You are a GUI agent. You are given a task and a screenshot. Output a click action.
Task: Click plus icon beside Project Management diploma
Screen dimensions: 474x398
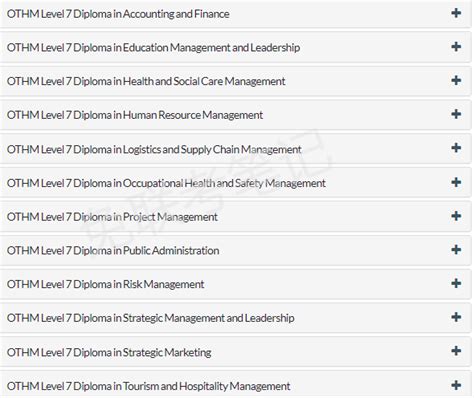coord(456,216)
